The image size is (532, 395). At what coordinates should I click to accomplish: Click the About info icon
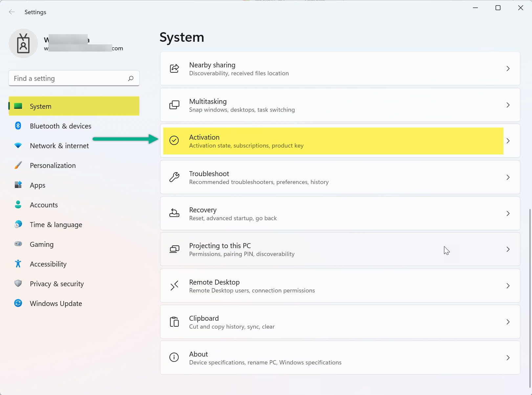tap(174, 358)
